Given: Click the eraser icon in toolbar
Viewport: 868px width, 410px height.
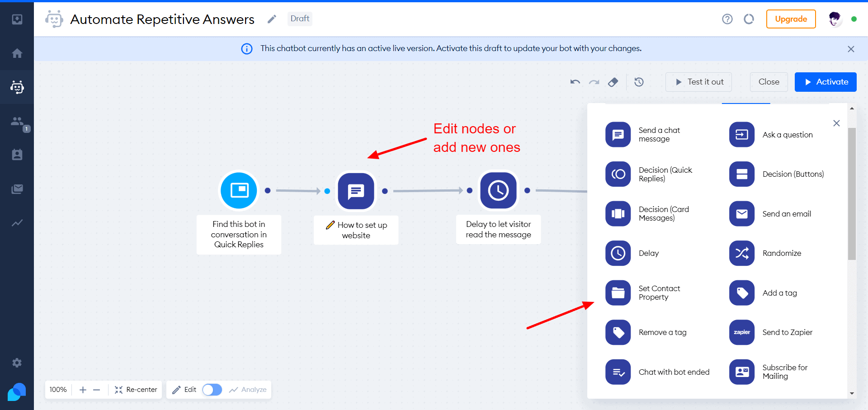Looking at the screenshot, I should coord(613,82).
